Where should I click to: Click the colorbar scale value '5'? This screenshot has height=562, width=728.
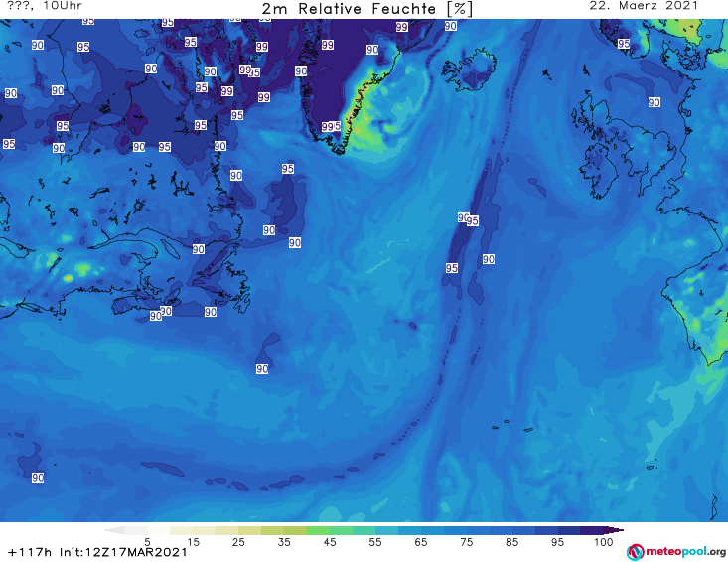point(147,542)
